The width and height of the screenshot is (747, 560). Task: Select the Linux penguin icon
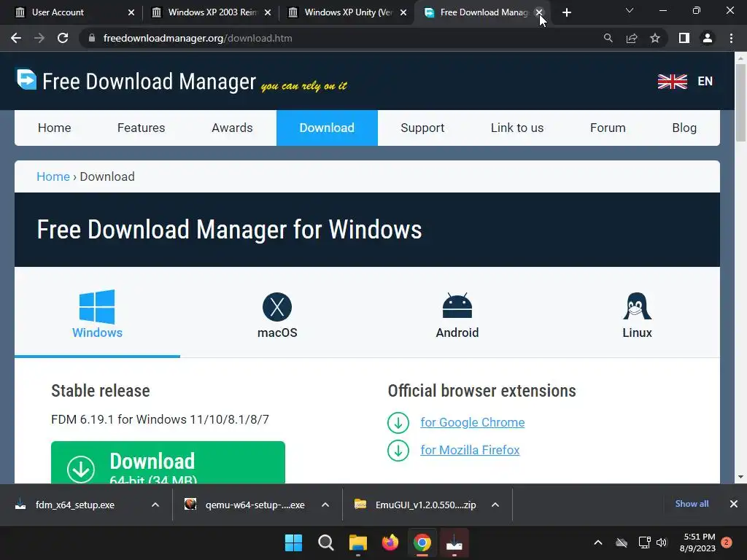pyautogui.click(x=637, y=306)
